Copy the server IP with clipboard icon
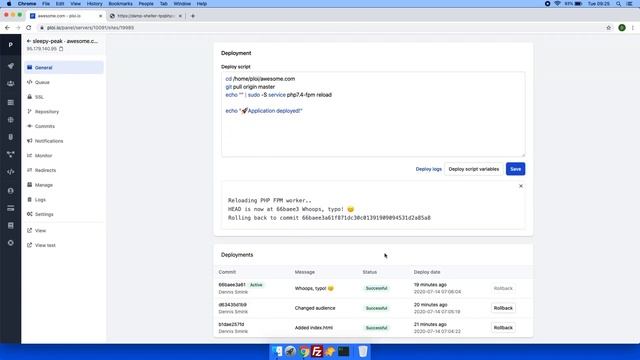The height and width of the screenshot is (360, 640). point(61,49)
